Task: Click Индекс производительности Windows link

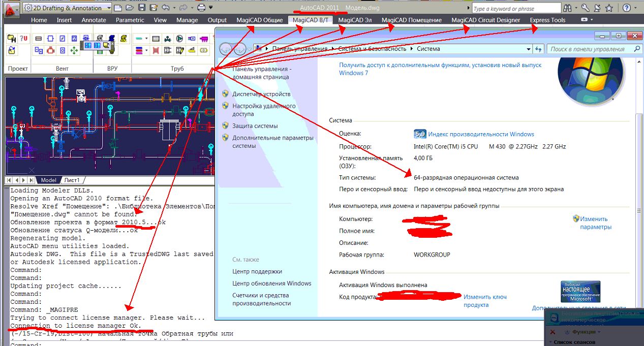Action: (481, 134)
